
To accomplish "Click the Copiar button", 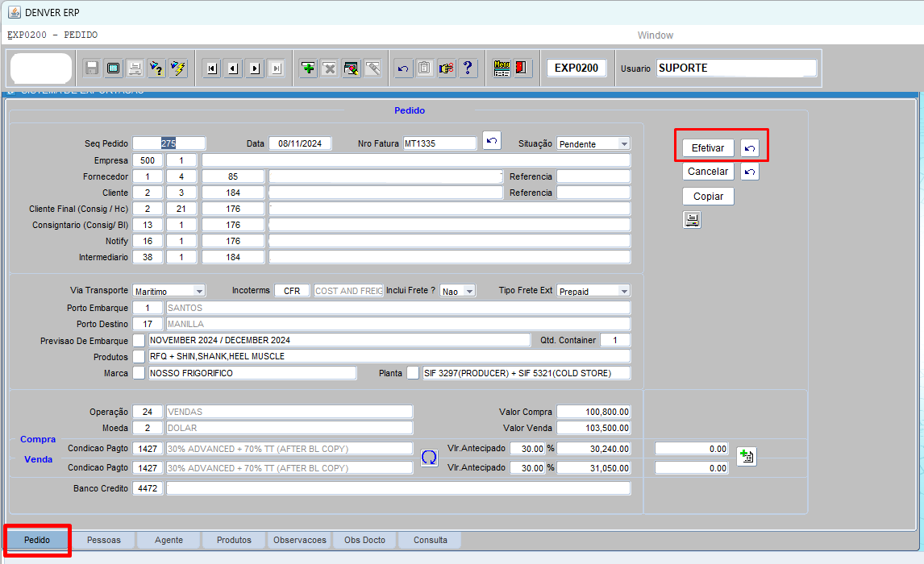I will [x=708, y=196].
